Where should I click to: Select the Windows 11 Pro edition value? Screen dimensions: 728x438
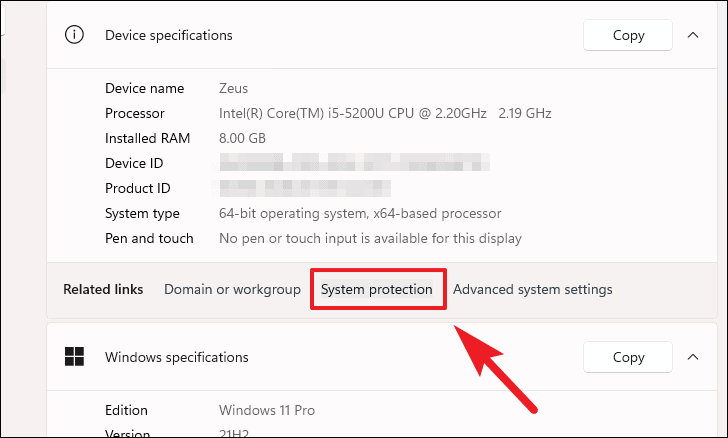click(267, 410)
